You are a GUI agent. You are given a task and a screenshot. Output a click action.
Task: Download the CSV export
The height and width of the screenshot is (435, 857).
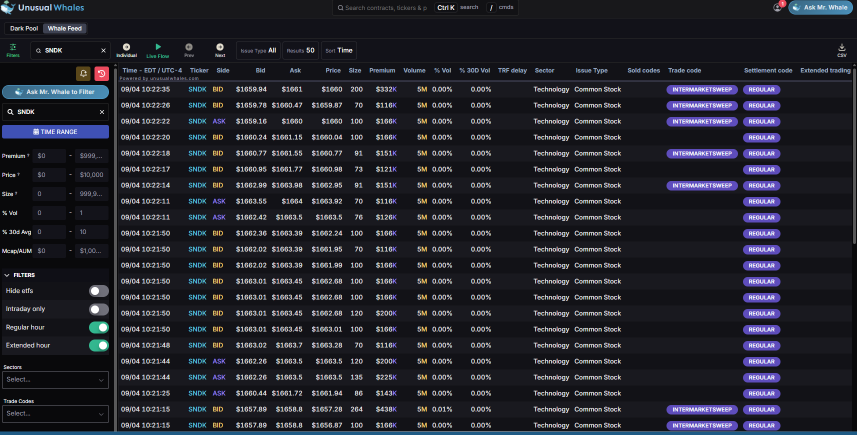pyautogui.click(x=842, y=50)
